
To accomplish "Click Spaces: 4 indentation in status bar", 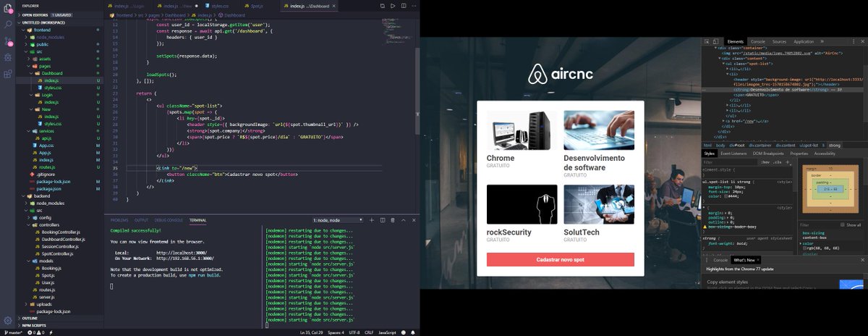I will point(336,332).
